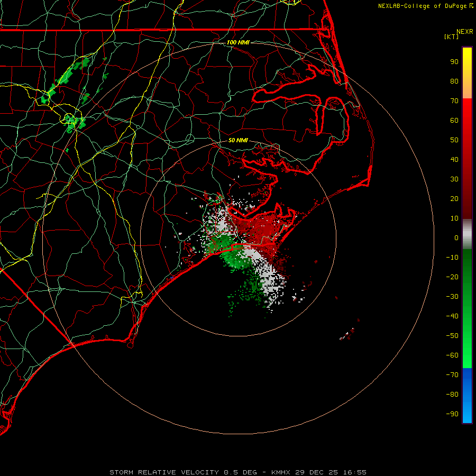Click the -40 knot scale value
The width and height of the screenshot is (476, 476).
click(452, 316)
